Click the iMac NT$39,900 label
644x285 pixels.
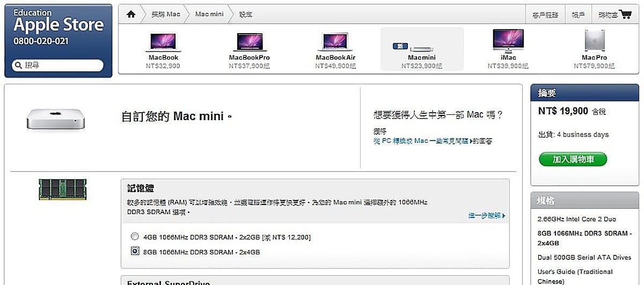coord(508,62)
